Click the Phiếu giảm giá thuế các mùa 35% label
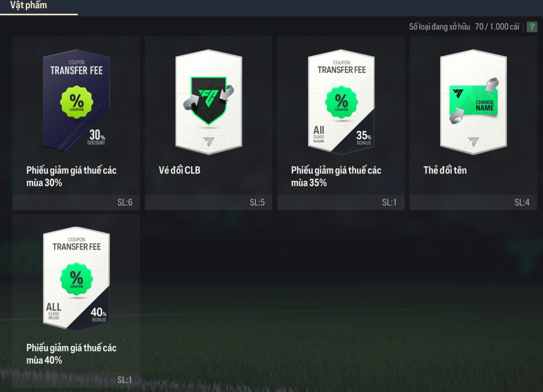 click(336, 177)
